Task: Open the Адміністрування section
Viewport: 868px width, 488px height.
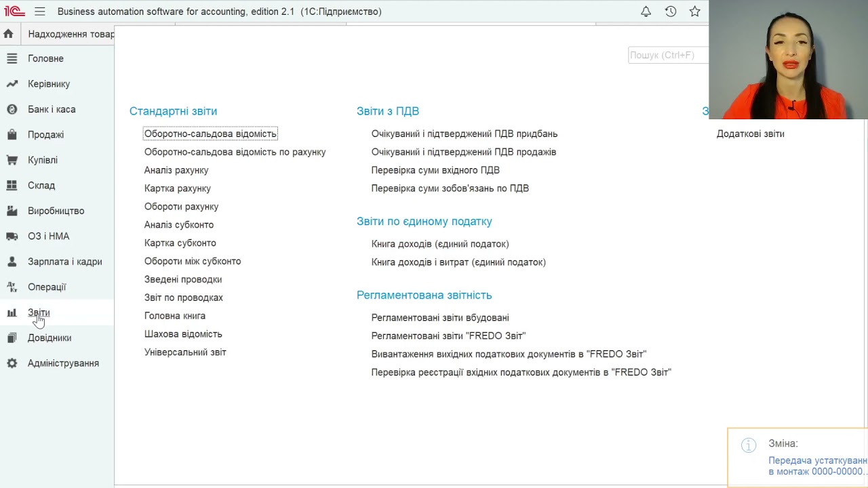Action: (63, 363)
